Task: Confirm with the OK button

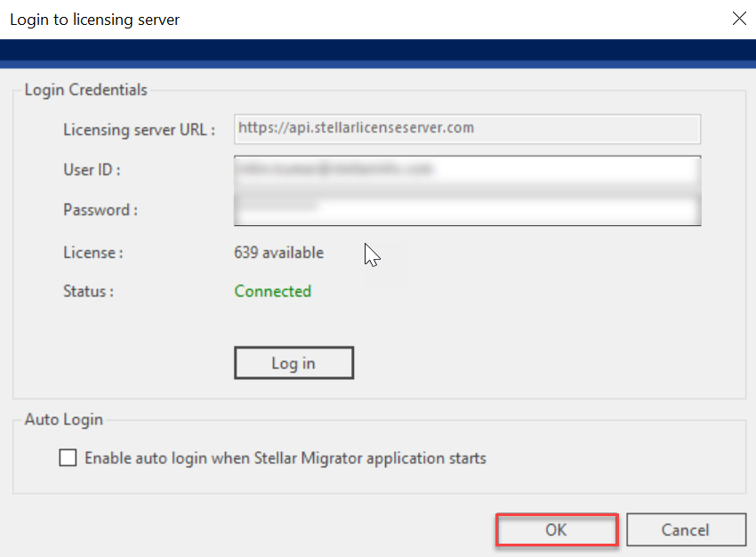Action: [557, 529]
